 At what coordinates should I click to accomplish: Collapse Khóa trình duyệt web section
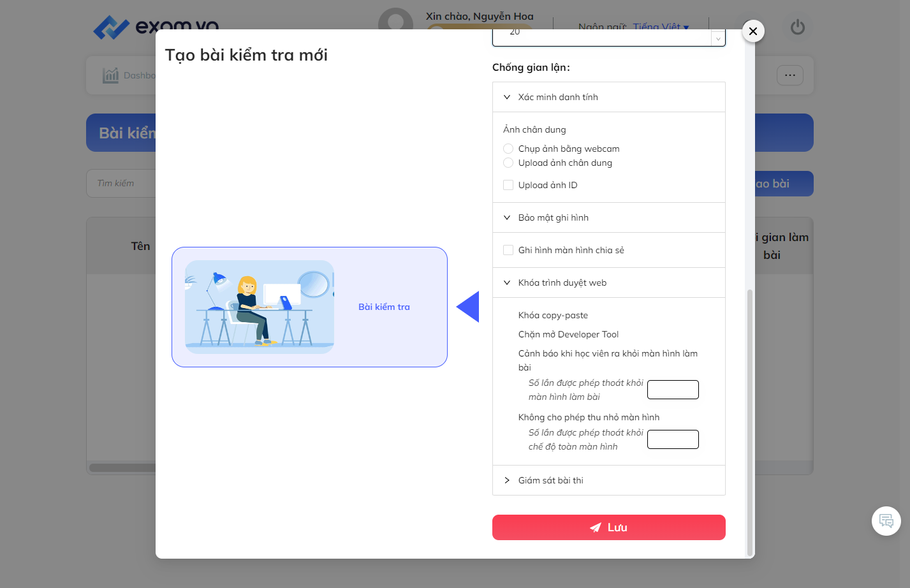point(609,283)
